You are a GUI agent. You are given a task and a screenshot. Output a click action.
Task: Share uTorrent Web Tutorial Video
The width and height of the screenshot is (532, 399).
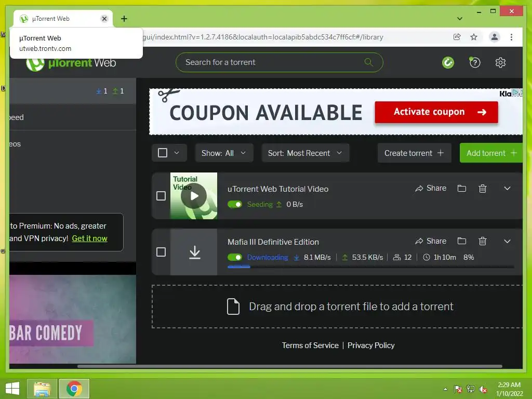[431, 188]
